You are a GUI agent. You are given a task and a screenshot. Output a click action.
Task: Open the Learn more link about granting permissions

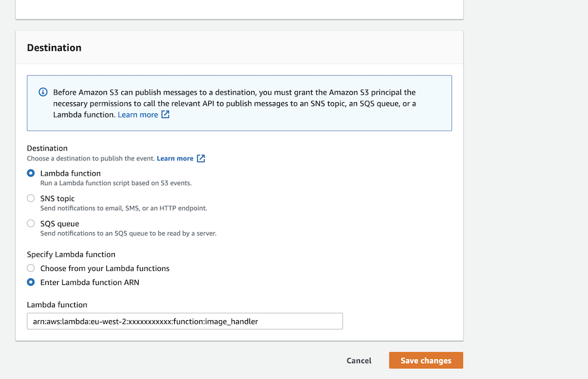tap(138, 115)
